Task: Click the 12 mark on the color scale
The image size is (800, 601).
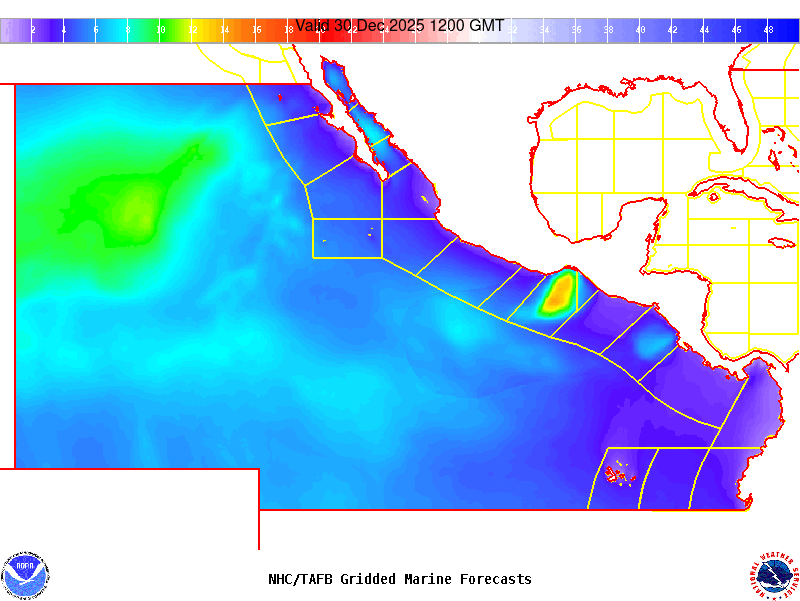Action: click(x=192, y=30)
